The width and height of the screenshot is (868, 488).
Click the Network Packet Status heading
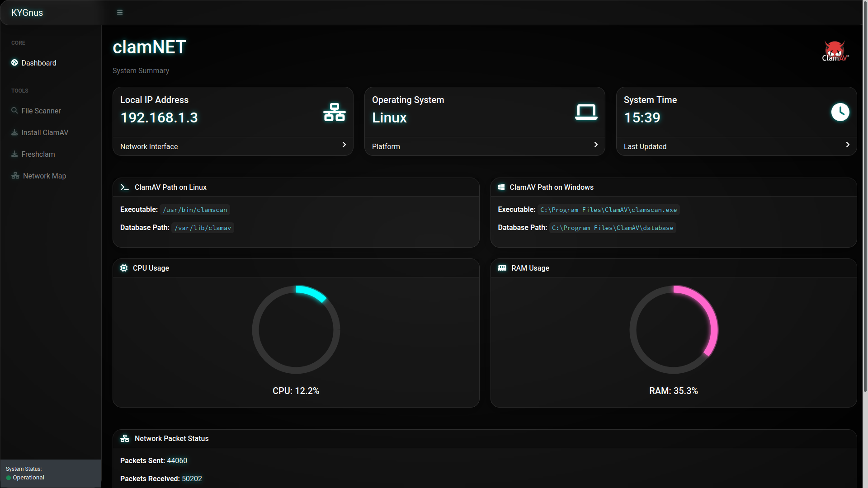click(x=171, y=438)
